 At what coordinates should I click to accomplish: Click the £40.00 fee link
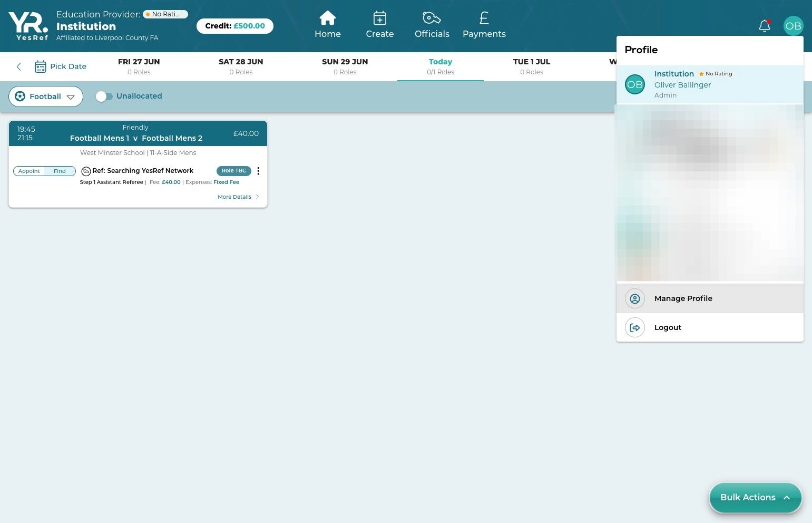point(171,182)
